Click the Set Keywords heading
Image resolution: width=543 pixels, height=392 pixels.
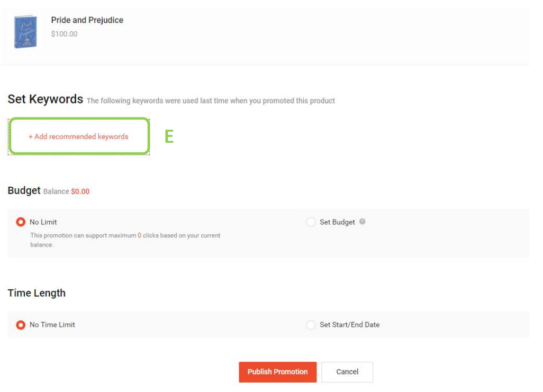click(46, 99)
